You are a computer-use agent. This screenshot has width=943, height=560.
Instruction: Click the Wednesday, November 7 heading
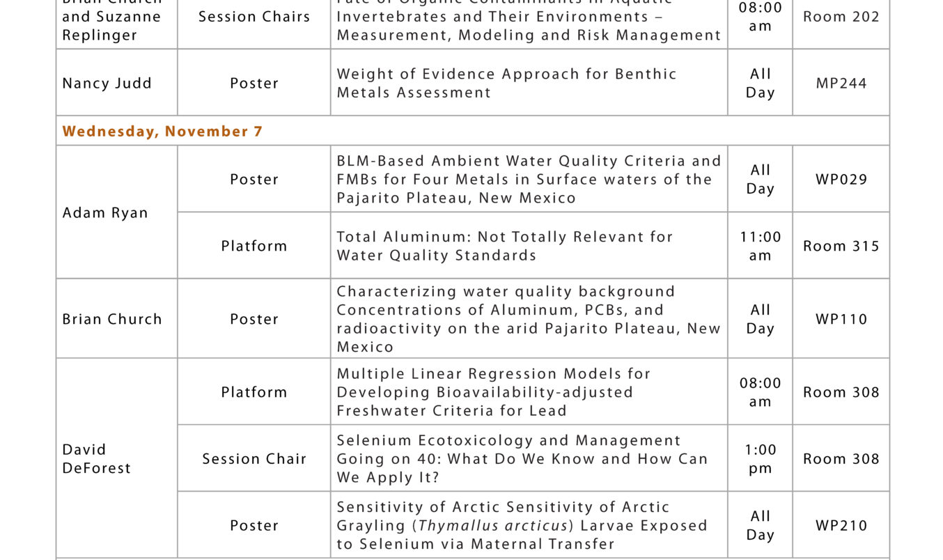coord(162,131)
